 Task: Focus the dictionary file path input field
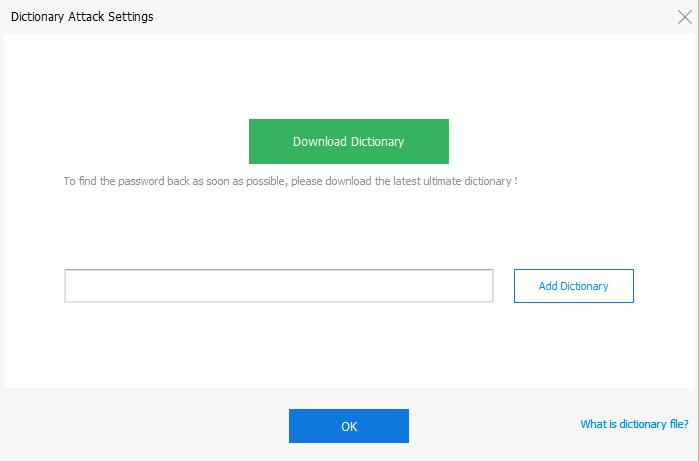coord(279,286)
